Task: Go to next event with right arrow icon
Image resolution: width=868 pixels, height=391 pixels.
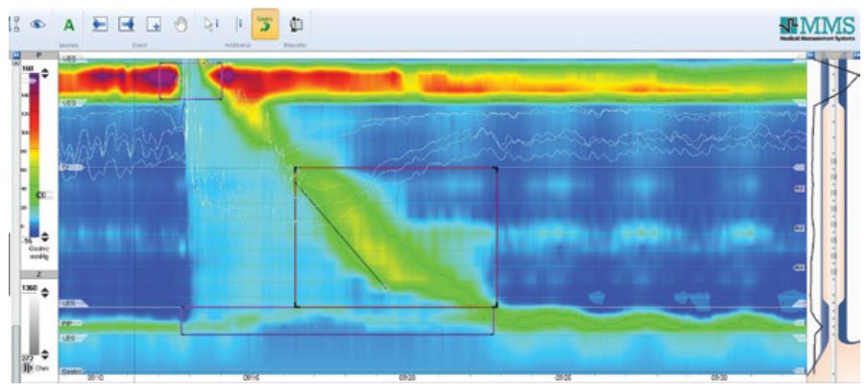Action: 127,24
